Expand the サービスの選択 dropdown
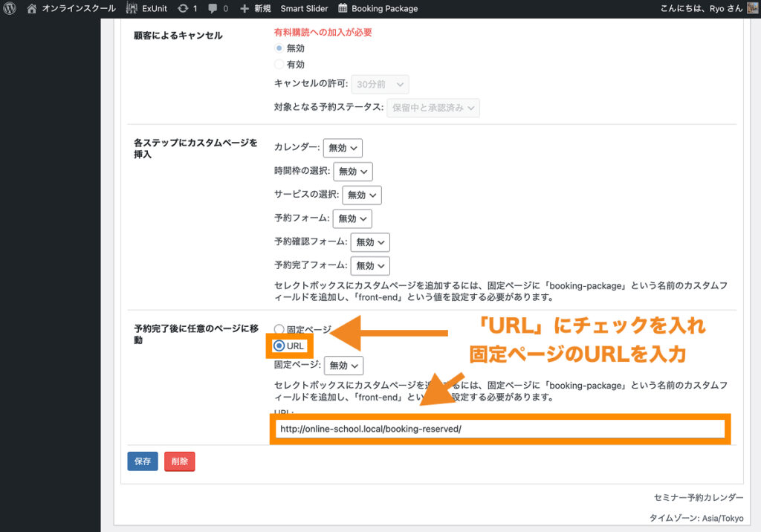761x532 pixels. (x=362, y=195)
